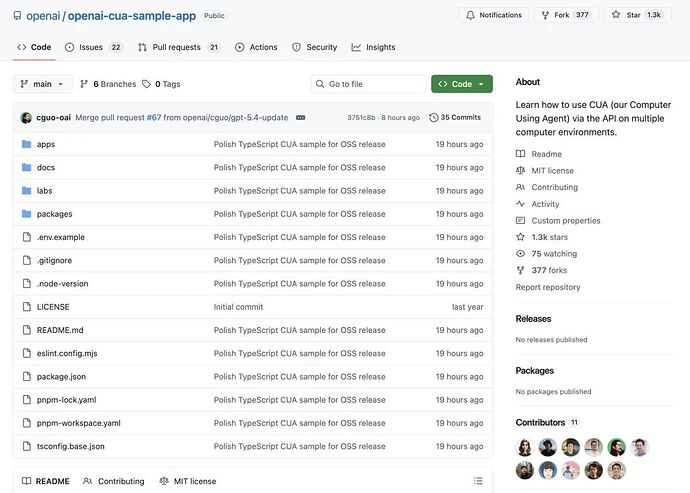Open the 35 Commits history
Viewport: 690px width, 493px height.
tap(455, 117)
